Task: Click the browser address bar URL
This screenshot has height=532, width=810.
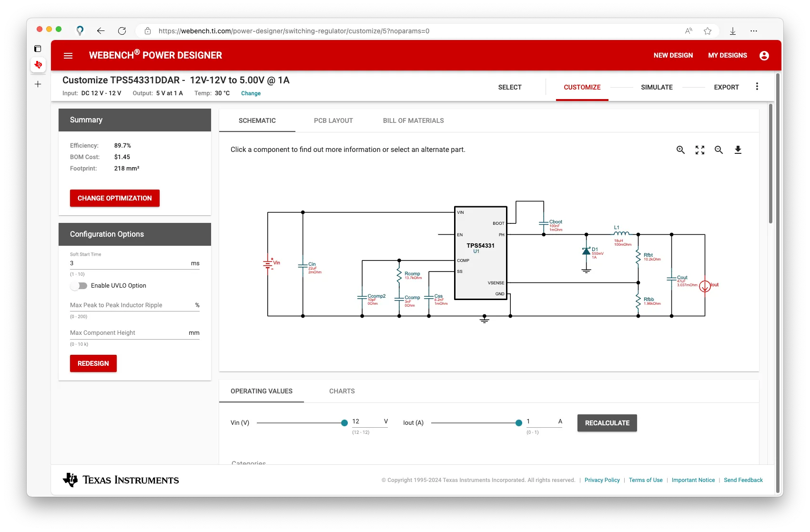Action: [x=294, y=31]
